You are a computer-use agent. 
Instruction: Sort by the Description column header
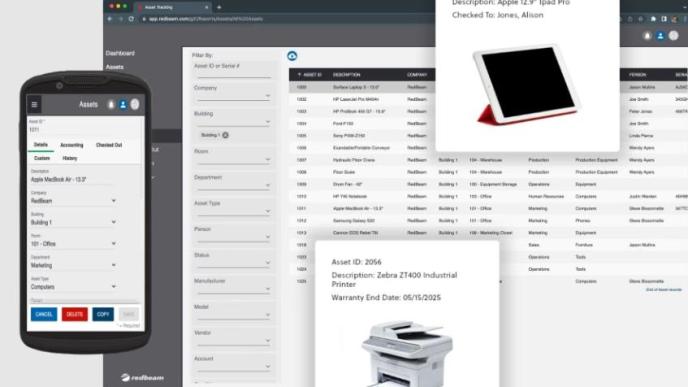coord(347,75)
